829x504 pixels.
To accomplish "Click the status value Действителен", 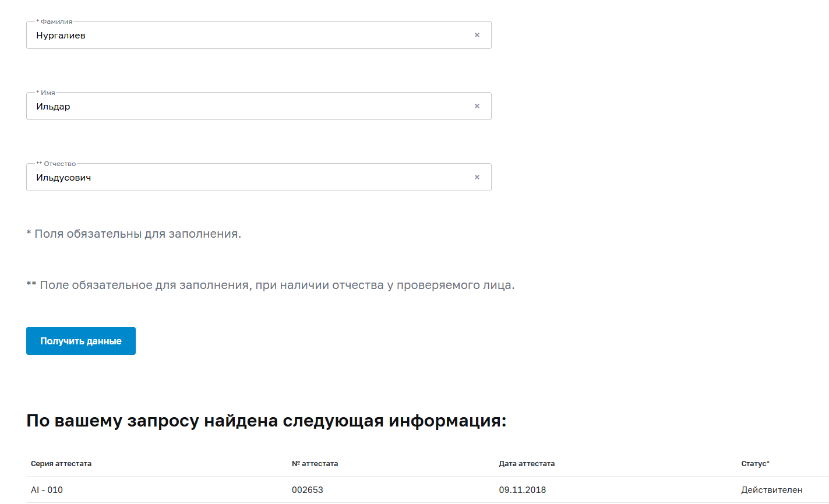I will tap(772, 490).
